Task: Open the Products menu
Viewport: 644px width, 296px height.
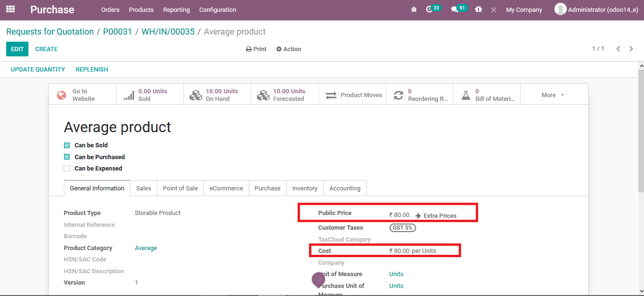Action: pos(141,9)
